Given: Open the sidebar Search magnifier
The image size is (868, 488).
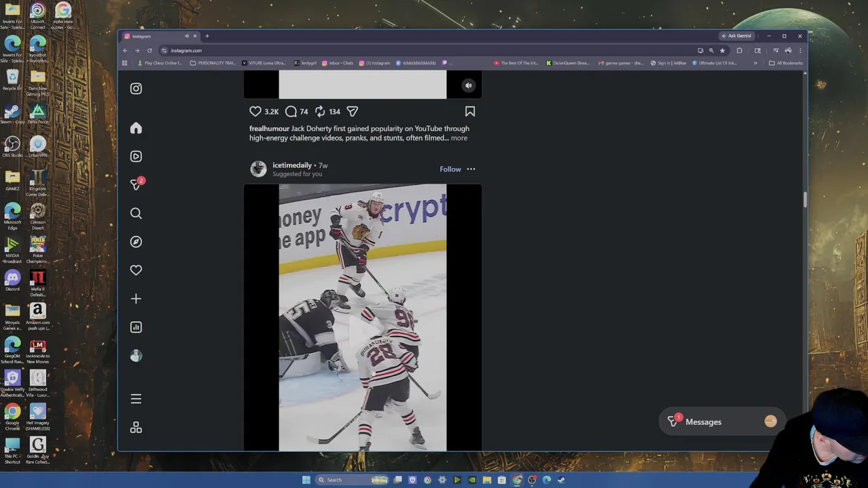Looking at the screenshot, I should 136,213.
